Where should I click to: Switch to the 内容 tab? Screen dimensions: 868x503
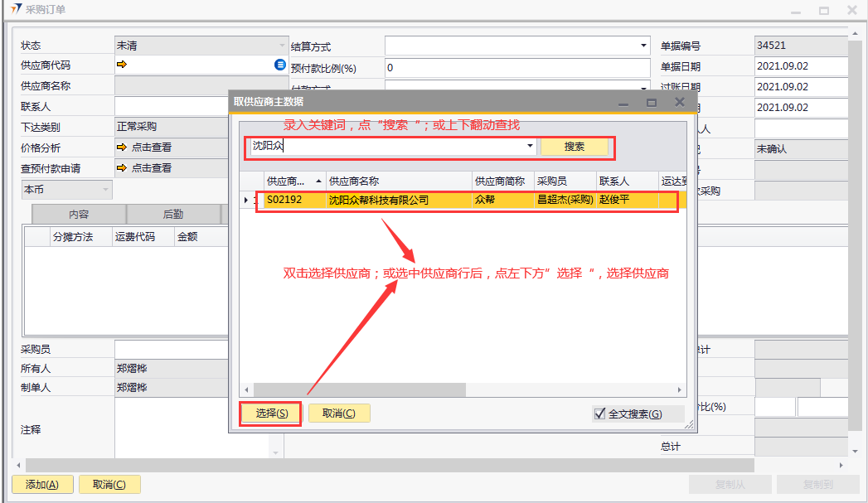point(79,214)
